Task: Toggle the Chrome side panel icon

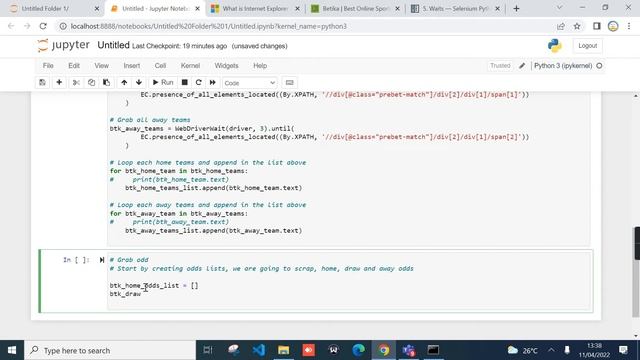Action: coord(597,26)
